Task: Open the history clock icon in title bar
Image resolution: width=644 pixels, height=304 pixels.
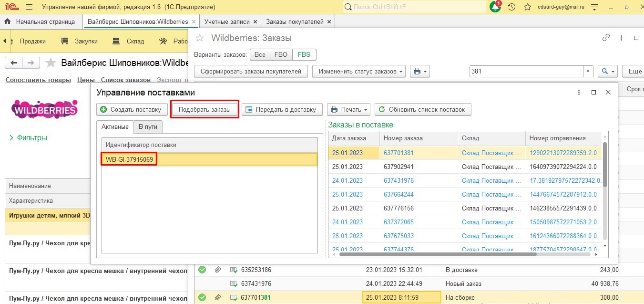Action: 512,7
